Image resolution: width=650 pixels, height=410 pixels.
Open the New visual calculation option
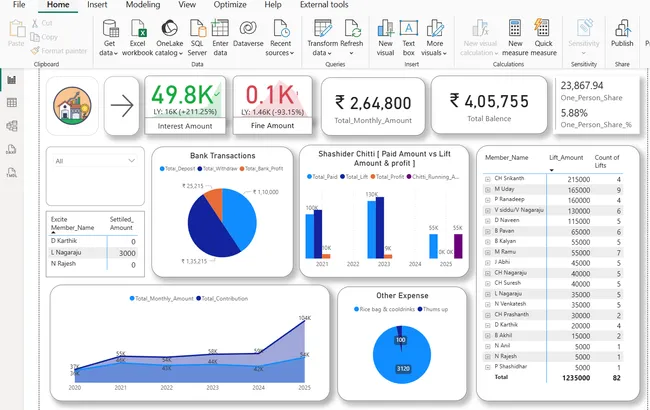pyautogui.click(x=479, y=38)
